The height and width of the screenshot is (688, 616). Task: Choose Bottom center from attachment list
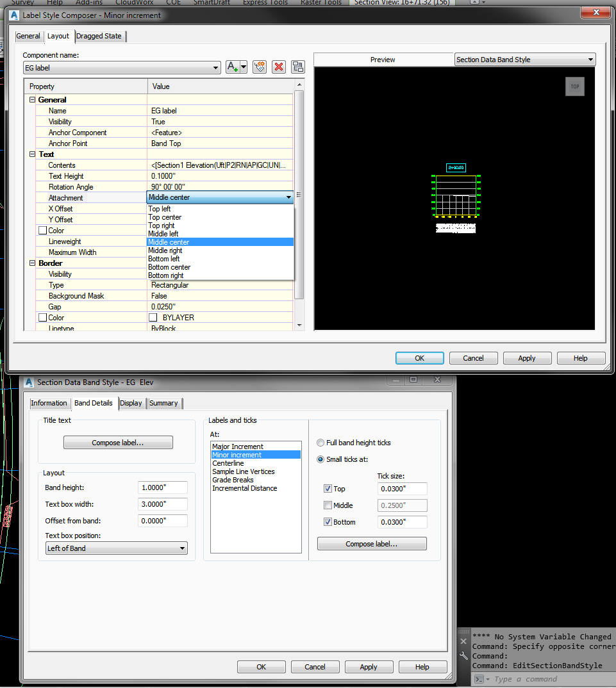(x=169, y=267)
